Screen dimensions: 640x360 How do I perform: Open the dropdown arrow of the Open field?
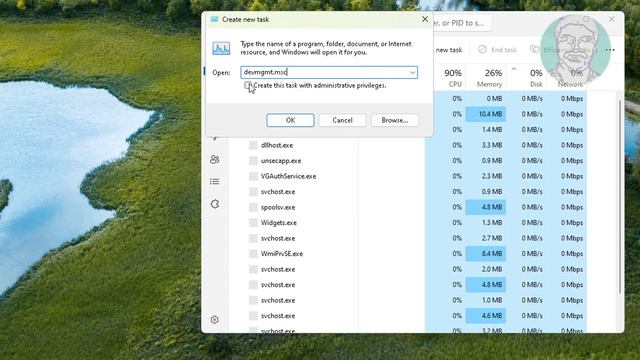pos(412,73)
